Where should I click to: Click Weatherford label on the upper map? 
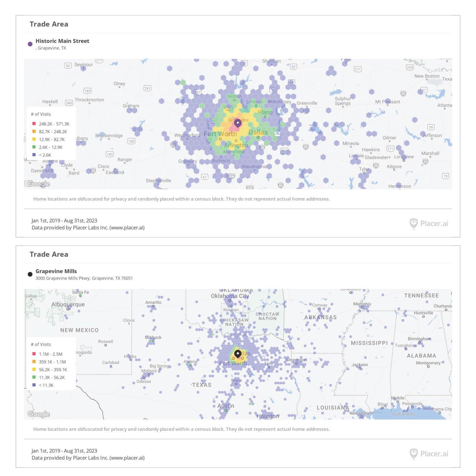click(x=187, y=135)
